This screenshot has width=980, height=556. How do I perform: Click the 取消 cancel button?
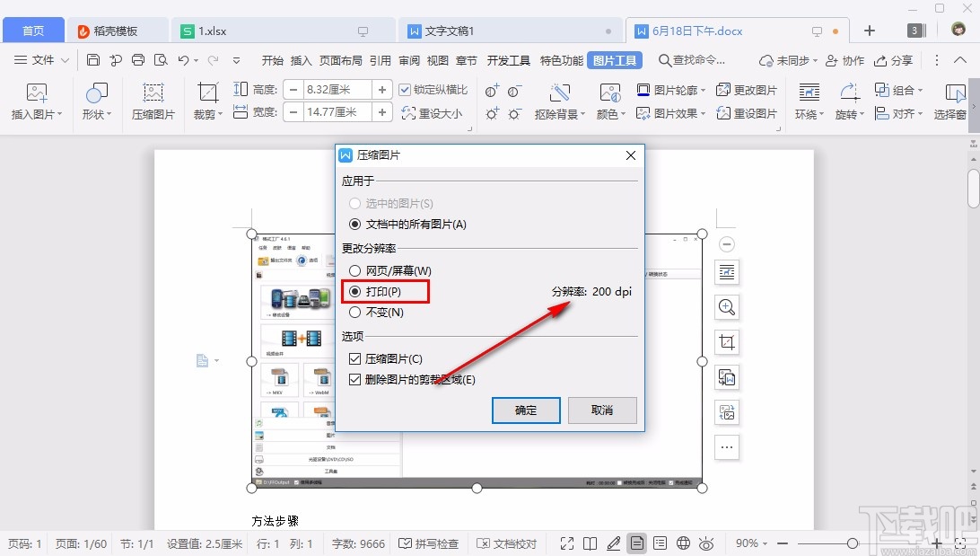tap(602, 410)
